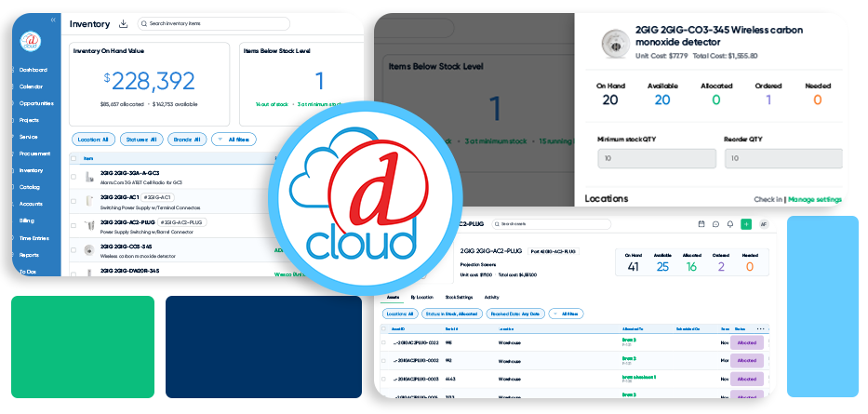
Task: Open Projects in the sidebar
Action: (x=29, y=120)
